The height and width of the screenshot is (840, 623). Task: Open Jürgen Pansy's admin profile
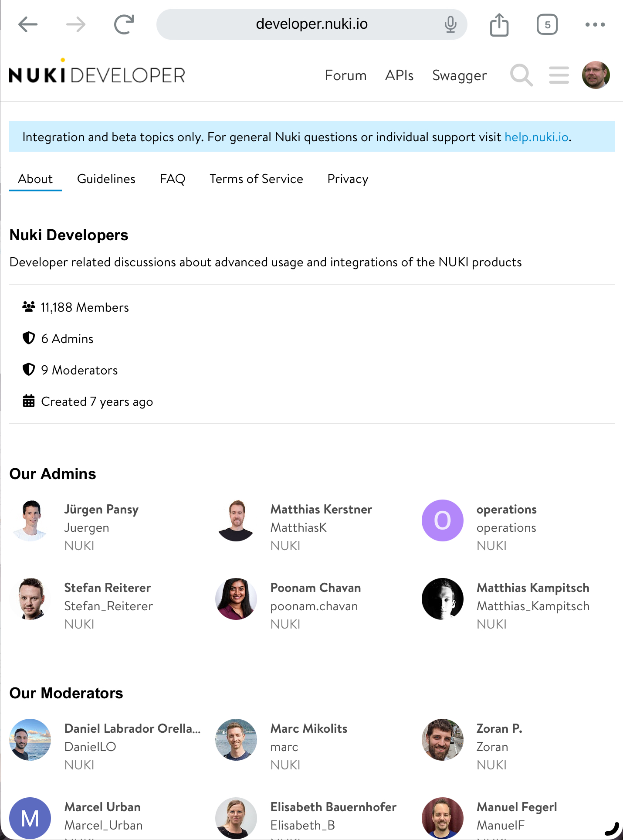[x=101, y=509]
